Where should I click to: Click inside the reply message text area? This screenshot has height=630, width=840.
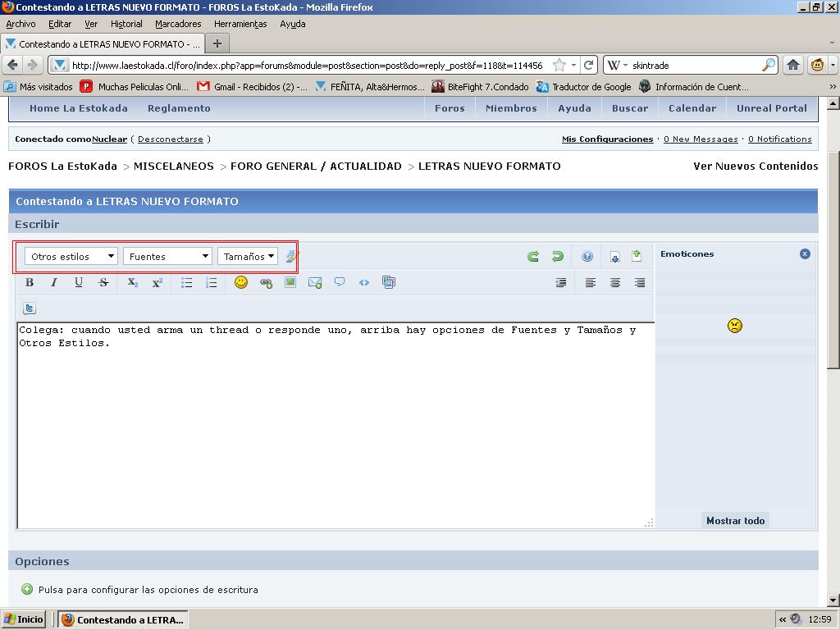pyautogui.click(x=335, y=427)
